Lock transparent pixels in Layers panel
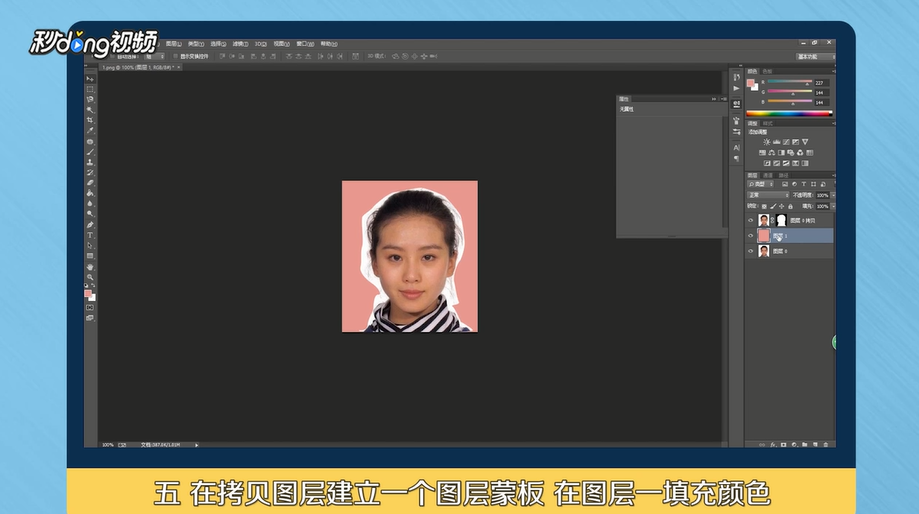The height and width of the screenshot is (514, 919). (764, 206)
